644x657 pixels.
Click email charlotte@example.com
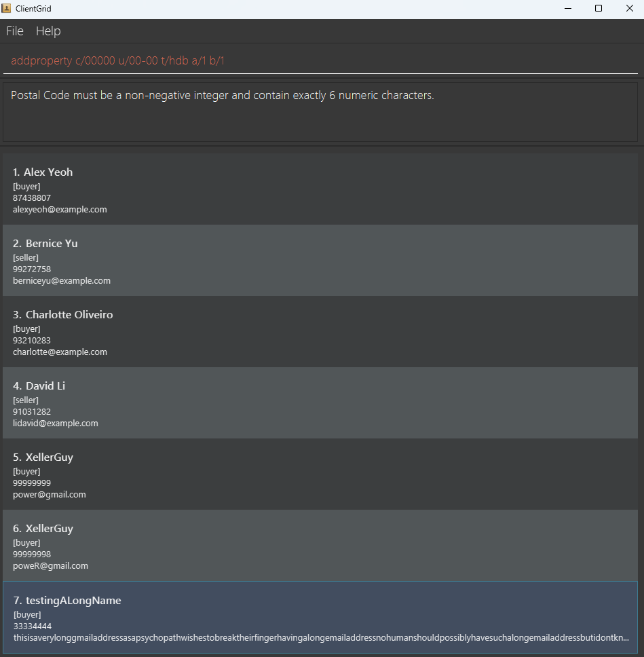[60, 352]
